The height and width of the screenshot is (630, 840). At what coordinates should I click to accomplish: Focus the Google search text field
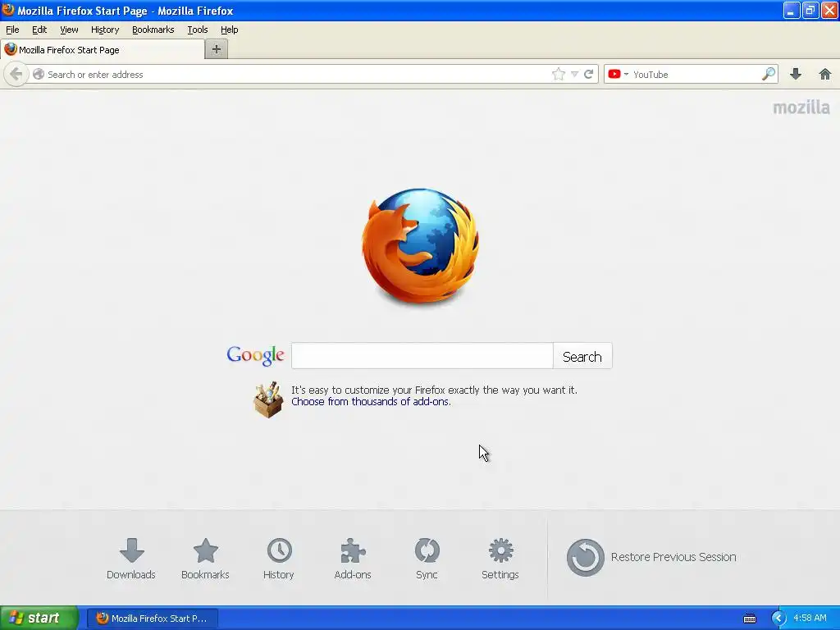tap(422, 356)
